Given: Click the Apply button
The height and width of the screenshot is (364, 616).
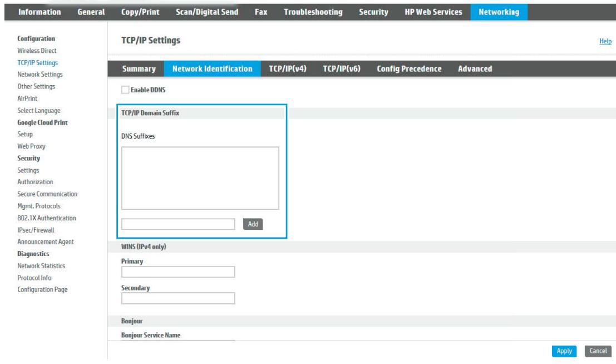Looking at the screenshot, I should 564,351.
